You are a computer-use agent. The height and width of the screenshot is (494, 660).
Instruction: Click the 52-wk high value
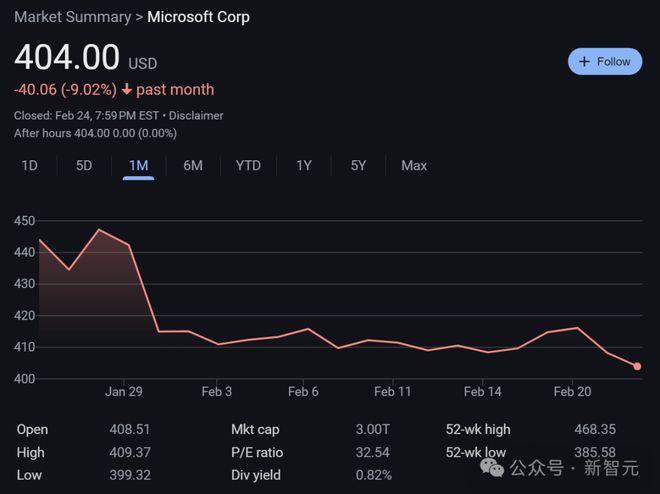tap(594, 429)
